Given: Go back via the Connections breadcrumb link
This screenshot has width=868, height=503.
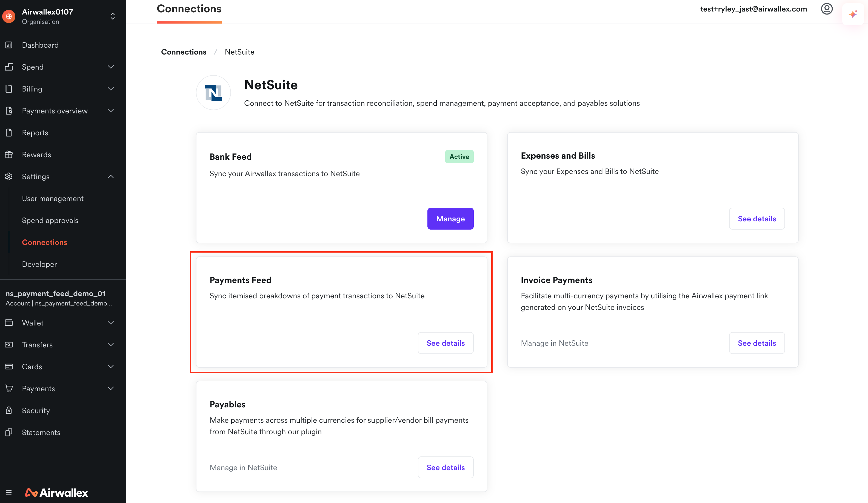Looking at the screenshot, I should pos(184,52).
